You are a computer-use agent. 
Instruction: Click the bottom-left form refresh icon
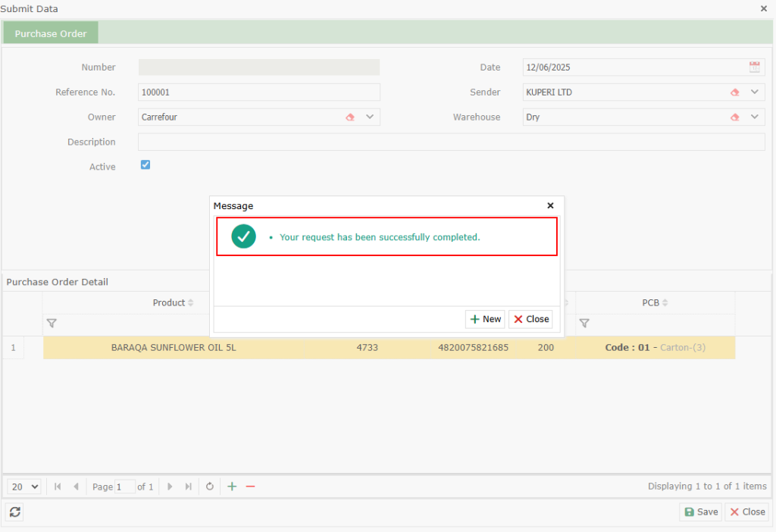[x=15, y=512]
